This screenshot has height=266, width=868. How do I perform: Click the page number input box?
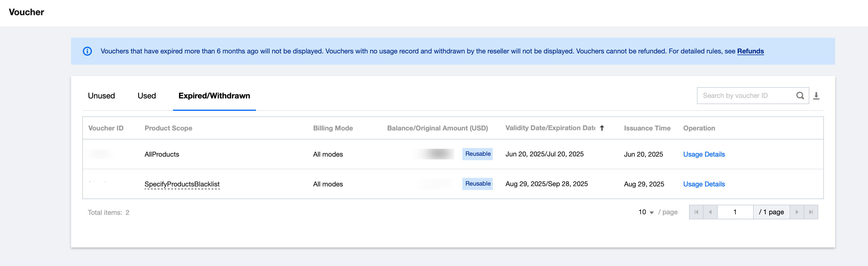(x=735, y=212)
